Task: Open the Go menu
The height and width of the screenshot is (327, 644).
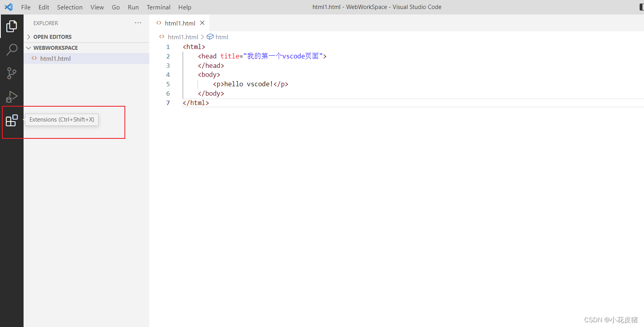Action: point(116,7)
